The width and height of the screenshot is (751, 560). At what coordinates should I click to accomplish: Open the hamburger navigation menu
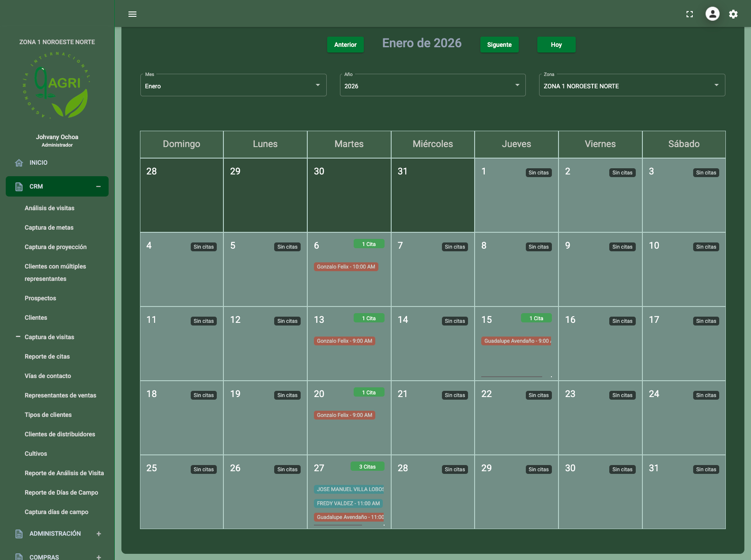click(132, 14)
